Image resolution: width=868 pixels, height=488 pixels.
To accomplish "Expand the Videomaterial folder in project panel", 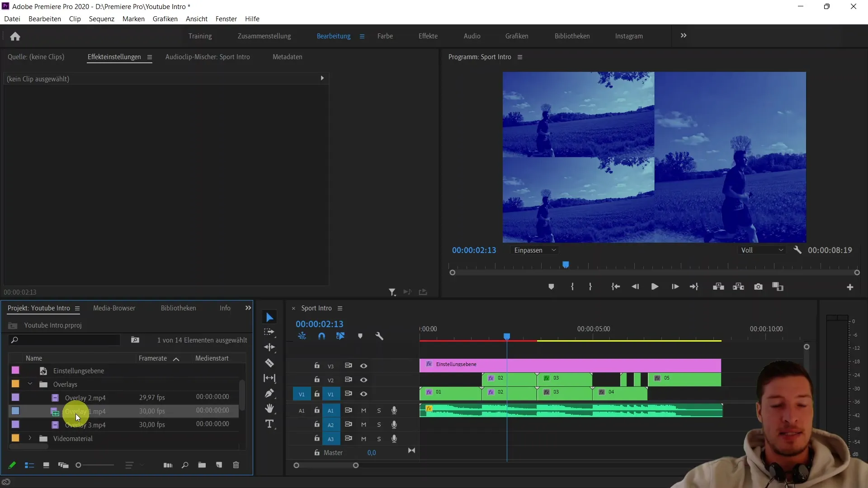I will [x=29, y=438].
